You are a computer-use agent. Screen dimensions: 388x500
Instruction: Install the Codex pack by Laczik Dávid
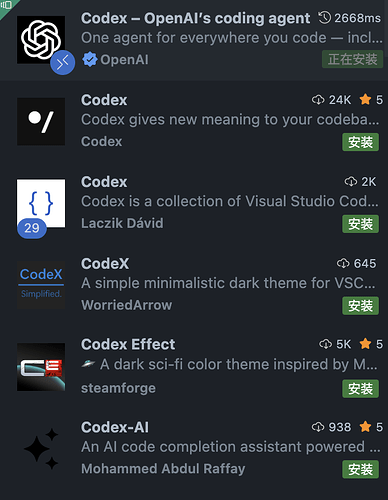(x=360, y=224)
